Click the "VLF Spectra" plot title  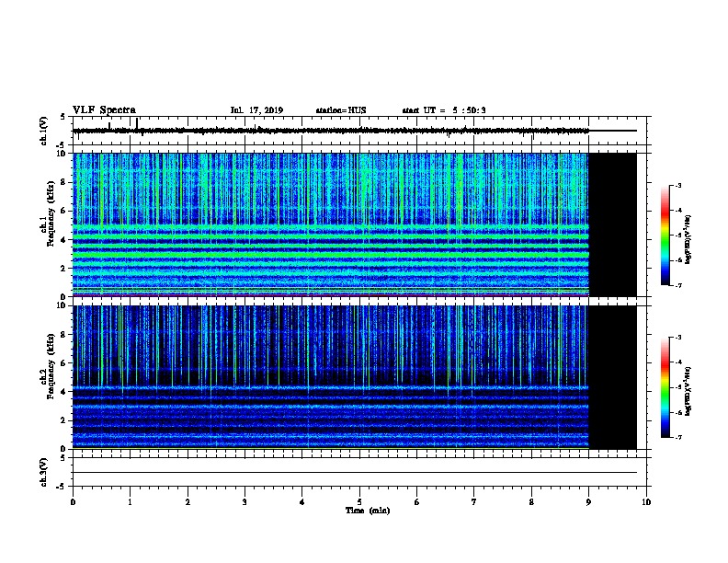(x=104, y=110)
